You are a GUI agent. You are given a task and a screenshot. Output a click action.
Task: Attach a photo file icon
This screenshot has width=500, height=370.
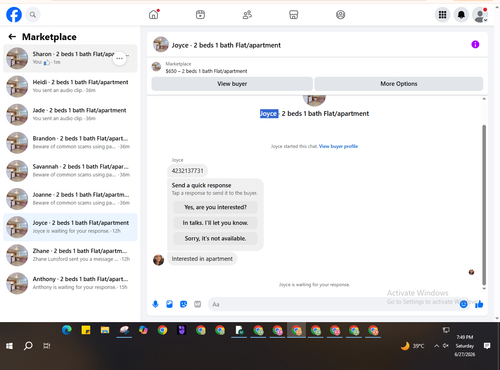169,304
